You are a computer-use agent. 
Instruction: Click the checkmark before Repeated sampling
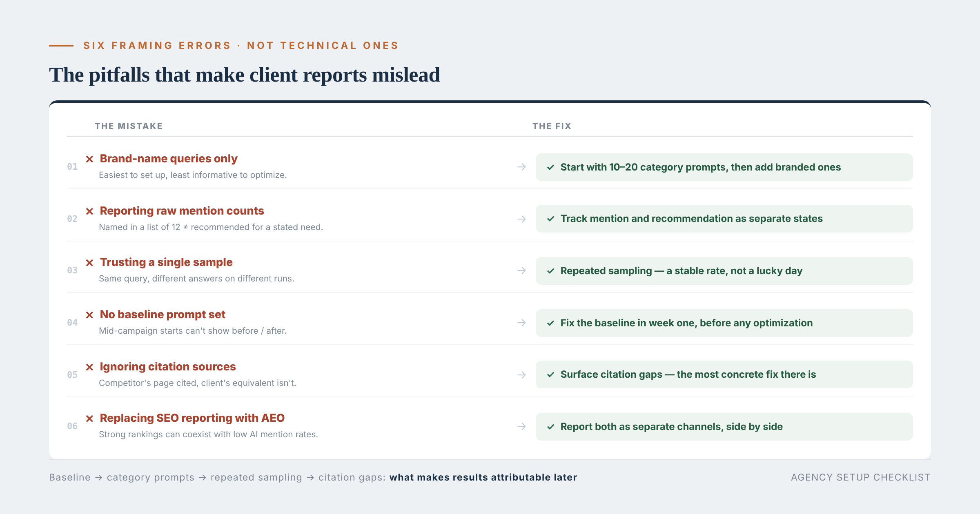[550, 271]
